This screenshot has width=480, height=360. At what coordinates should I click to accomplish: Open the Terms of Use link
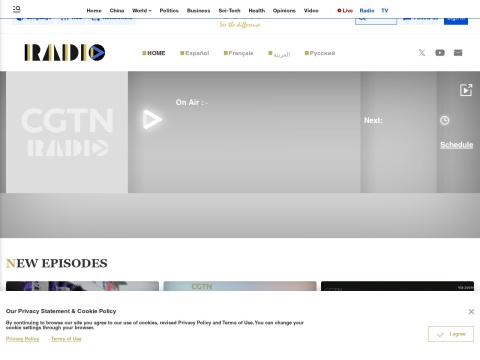coord(66,339)
